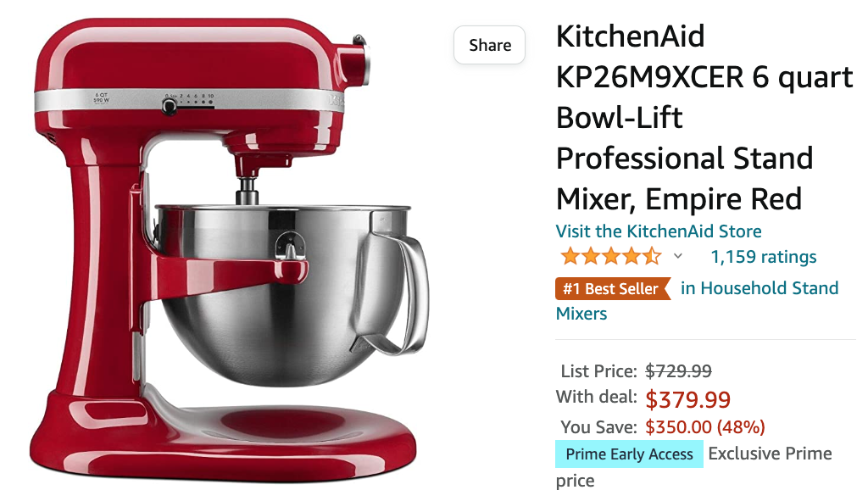Open the Visit the KitchenAid Store link
Image resolution: width=868 pixels, height=490 pixels.
coord(658,231)
